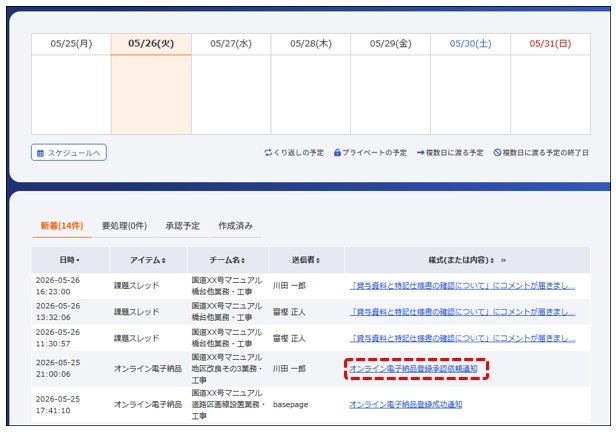
Task: Sort by the チーム名 column header
Action: [227, 260]
